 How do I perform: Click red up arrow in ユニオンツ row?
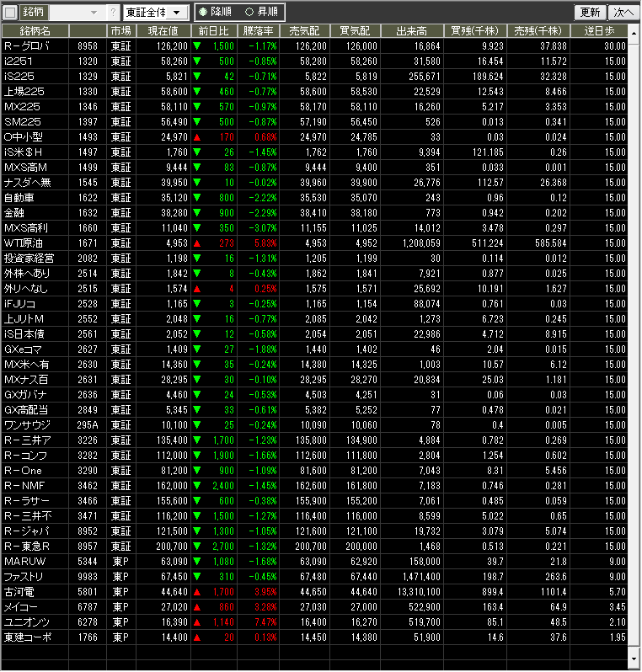point(197,621)
